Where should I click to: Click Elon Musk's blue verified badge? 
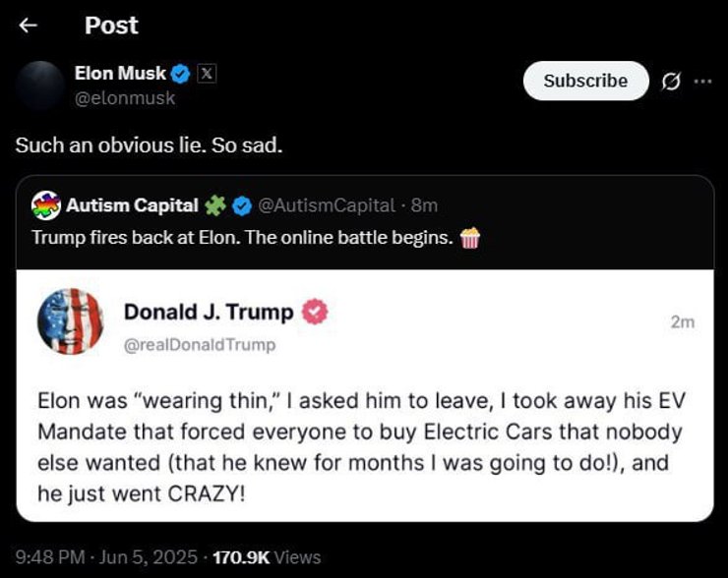181,73
